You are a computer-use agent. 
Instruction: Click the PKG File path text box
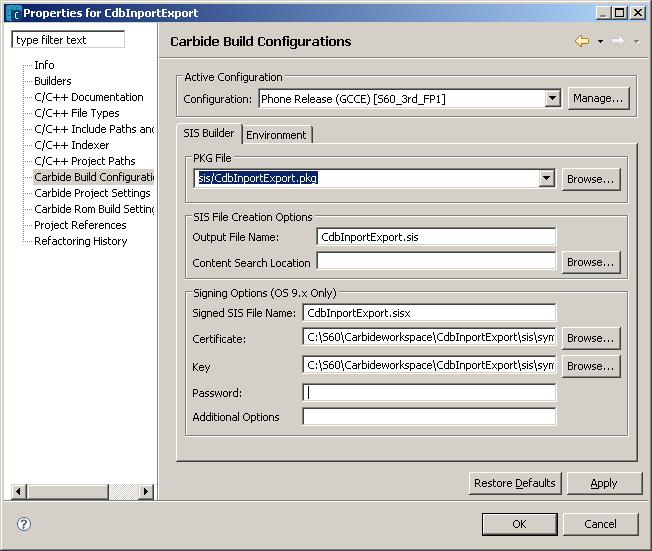[x=367, y=178]
